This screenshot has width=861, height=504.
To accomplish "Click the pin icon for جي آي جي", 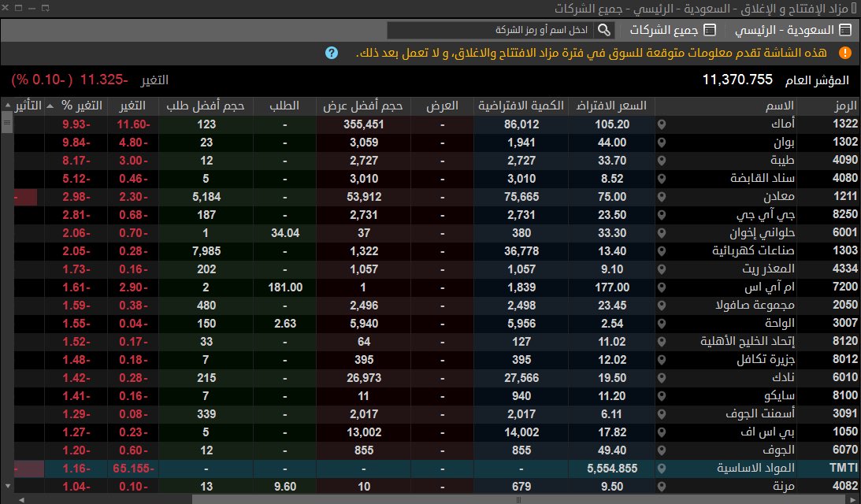I will [662, 215].
